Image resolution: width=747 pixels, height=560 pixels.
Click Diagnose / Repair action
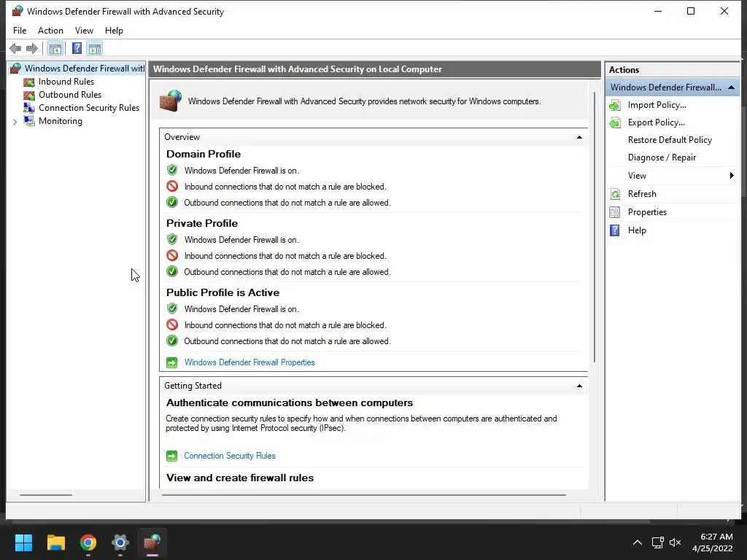(x=662, y=157)
